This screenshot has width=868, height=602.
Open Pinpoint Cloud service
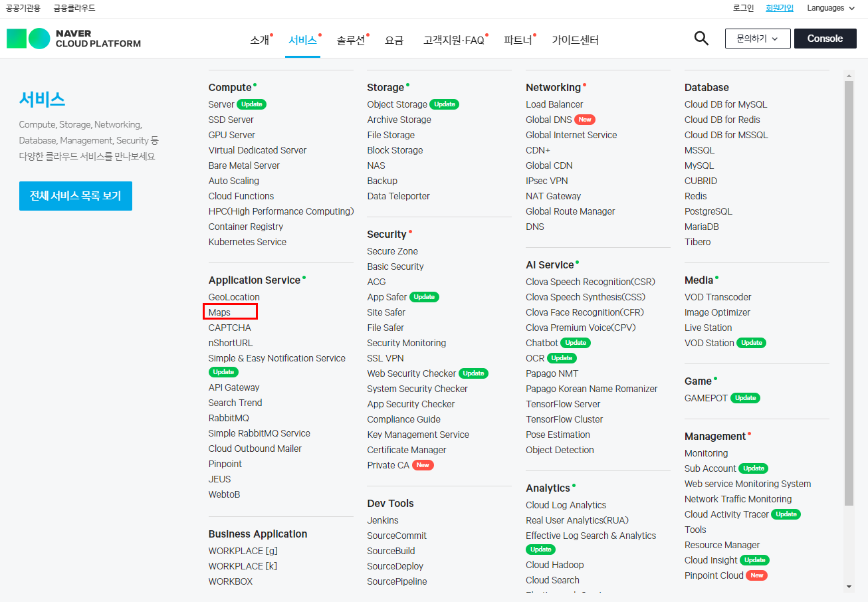[714, 575]
